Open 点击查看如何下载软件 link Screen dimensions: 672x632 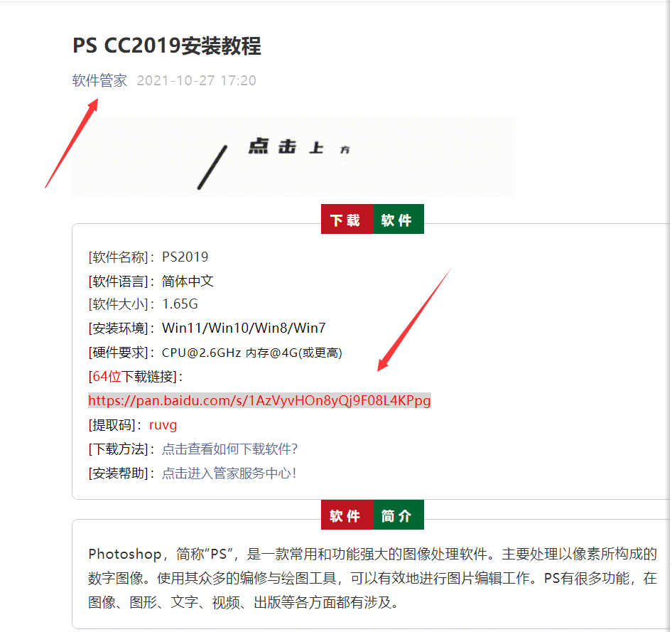[229, 449]
